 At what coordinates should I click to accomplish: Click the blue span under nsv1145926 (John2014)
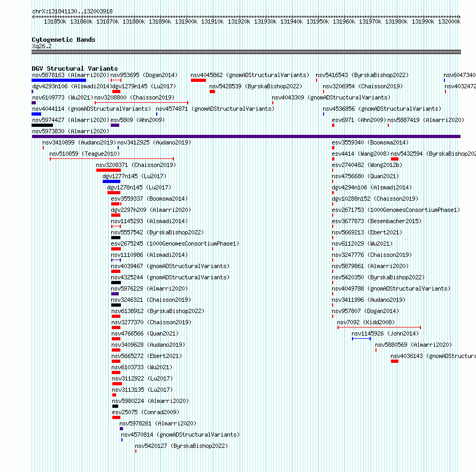point(361,339)
